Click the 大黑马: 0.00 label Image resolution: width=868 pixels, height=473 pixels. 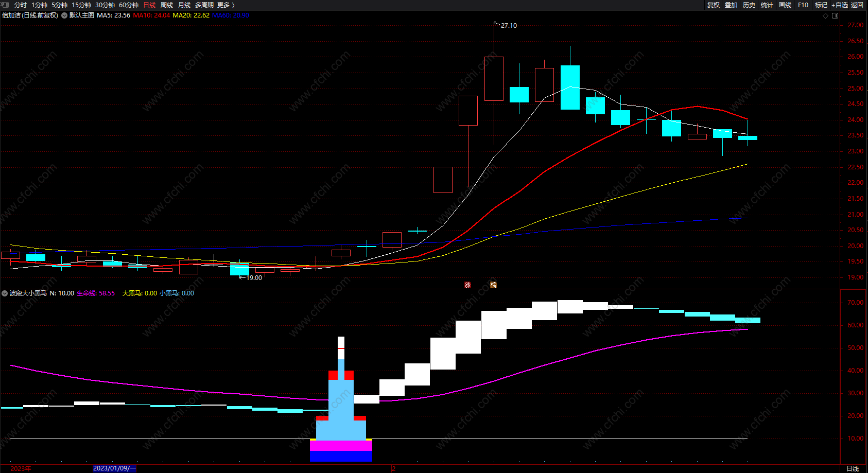(x=140, y=293)
